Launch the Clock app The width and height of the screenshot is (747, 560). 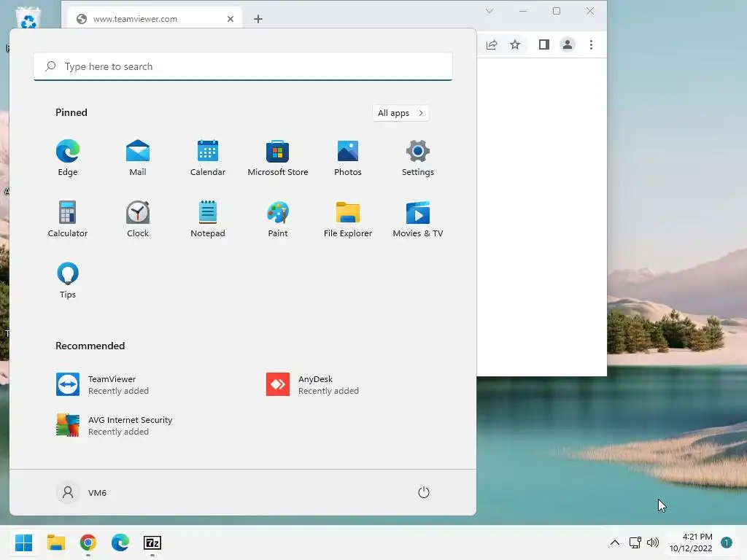138,219
